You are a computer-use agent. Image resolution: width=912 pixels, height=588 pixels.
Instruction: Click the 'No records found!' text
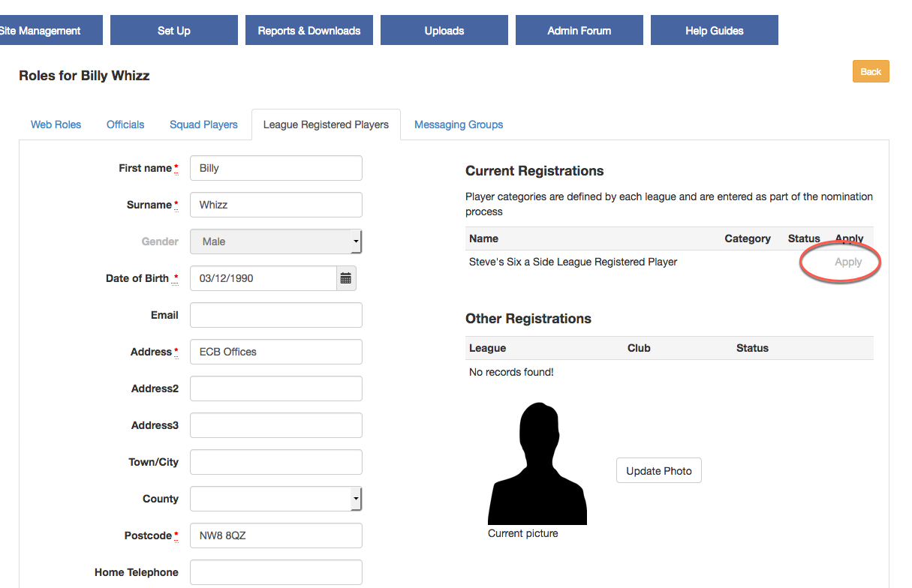pyautogui.click(x=511, y=372)
